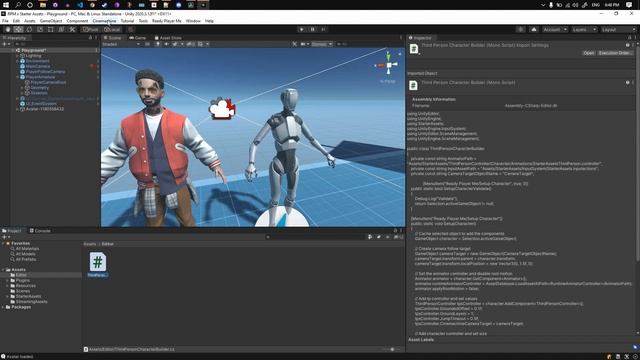Open the Gizmos dropdown in Scene view
Image resolution: width=640 pixels, height=360 pixels.
click(x=322, y=44)
